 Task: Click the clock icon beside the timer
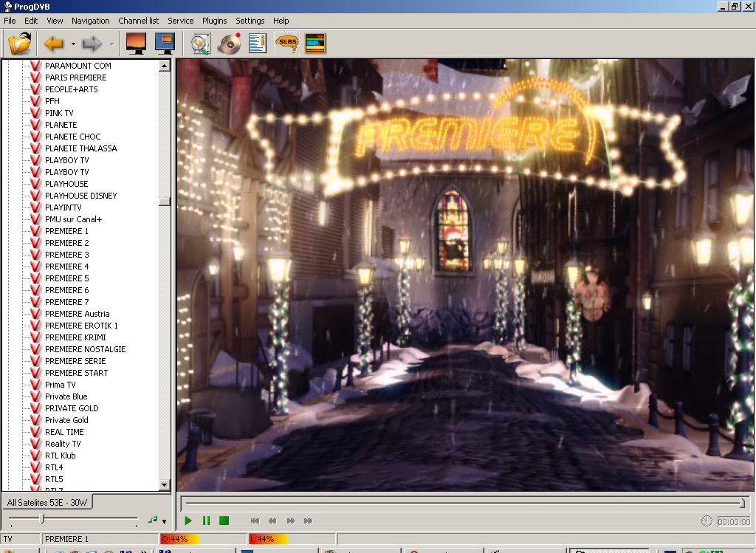point(707,521)
